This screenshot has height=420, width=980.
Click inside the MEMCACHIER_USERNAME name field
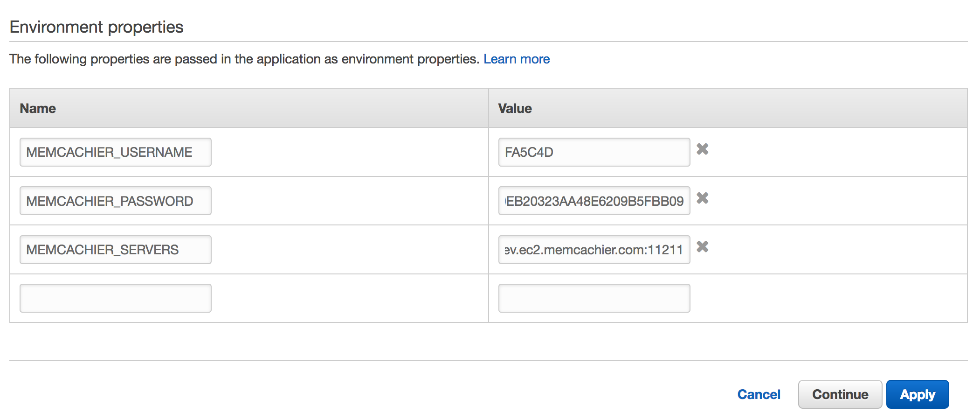[x=115, y=152]
